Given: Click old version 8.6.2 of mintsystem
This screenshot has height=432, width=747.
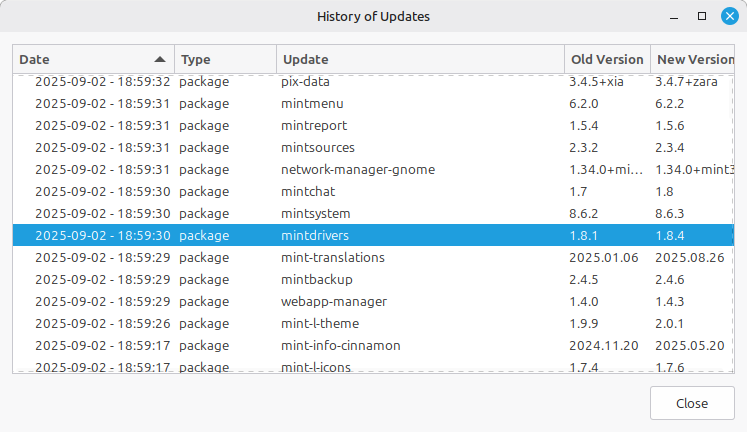Looking at the screenshot, I should click(x=584, y=213).
